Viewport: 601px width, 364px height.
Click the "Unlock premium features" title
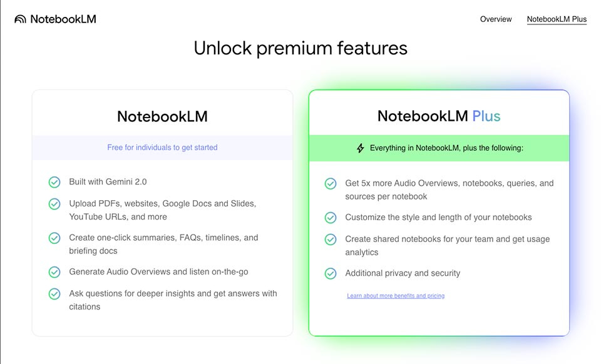point(300,48)
